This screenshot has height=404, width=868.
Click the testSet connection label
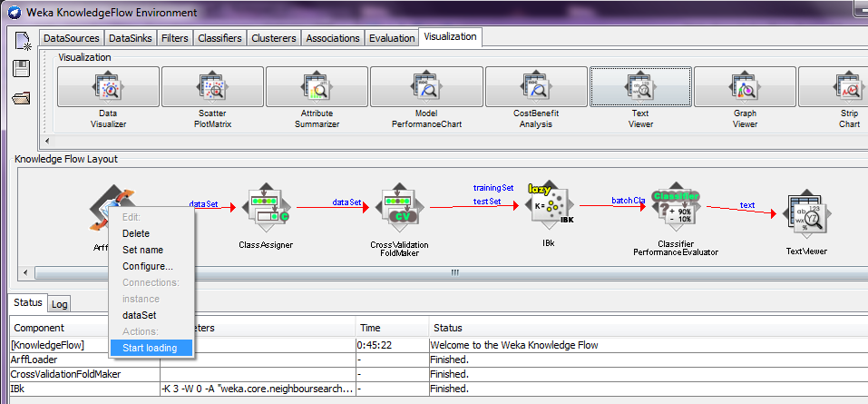487,202
